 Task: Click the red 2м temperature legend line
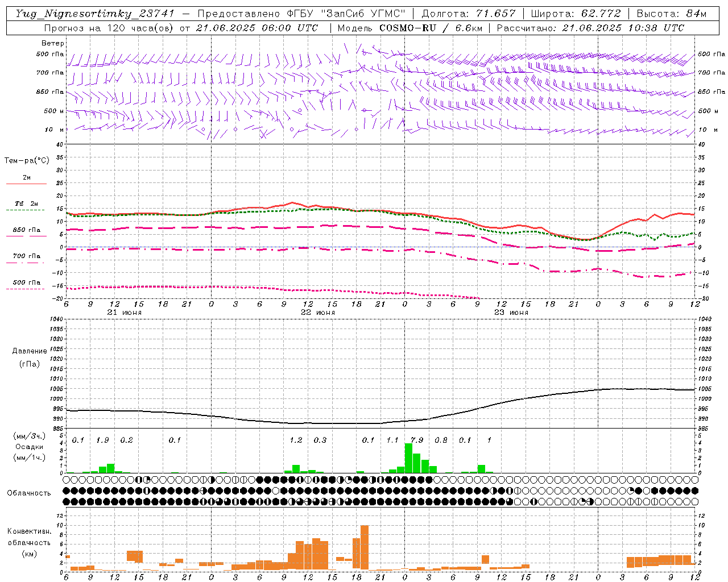pyautogui.click(x=26, y=184)
